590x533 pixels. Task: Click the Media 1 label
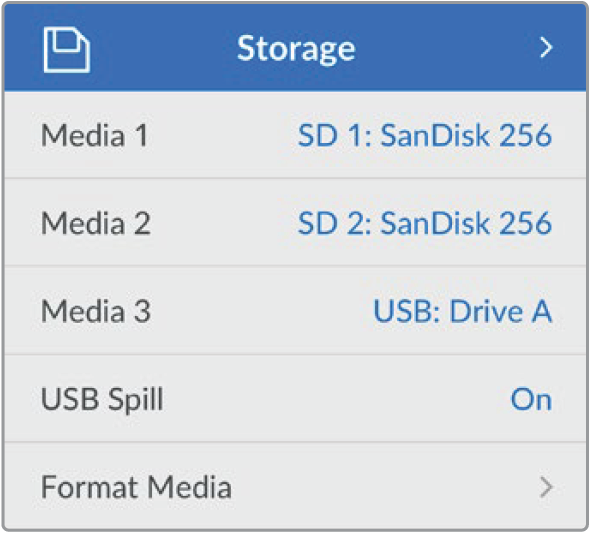[x=94, y=135]
